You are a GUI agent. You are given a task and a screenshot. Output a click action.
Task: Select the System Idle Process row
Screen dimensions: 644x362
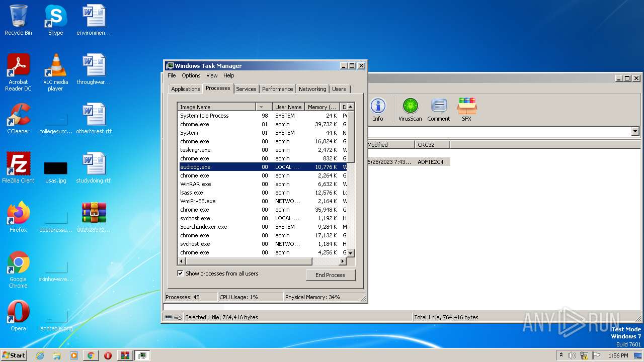click(263, 116)
